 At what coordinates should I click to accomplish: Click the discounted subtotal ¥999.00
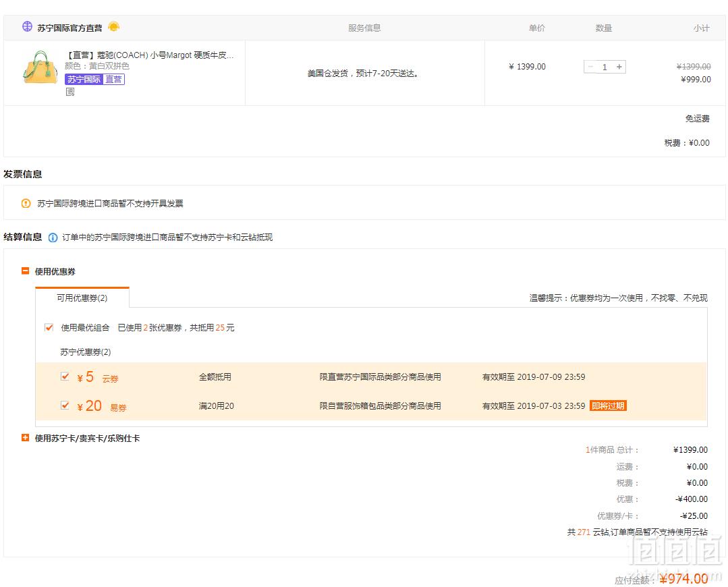coord(696,80)
